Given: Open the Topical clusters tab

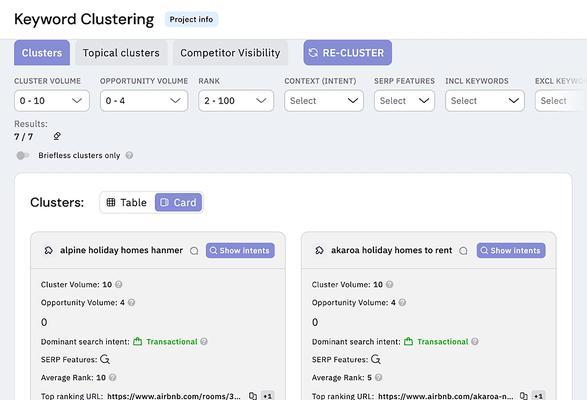Looking at the screenshot, I should point(121,53).
